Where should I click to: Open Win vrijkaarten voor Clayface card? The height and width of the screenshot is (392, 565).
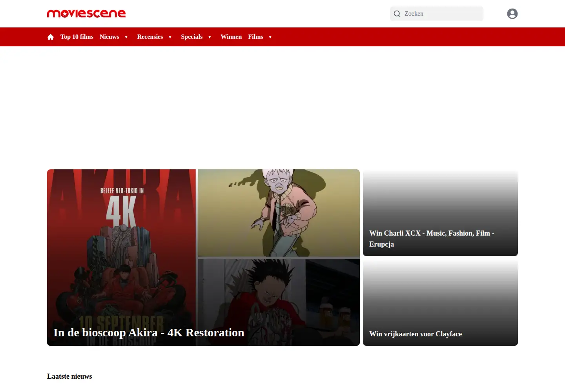[x=440, y=303]
